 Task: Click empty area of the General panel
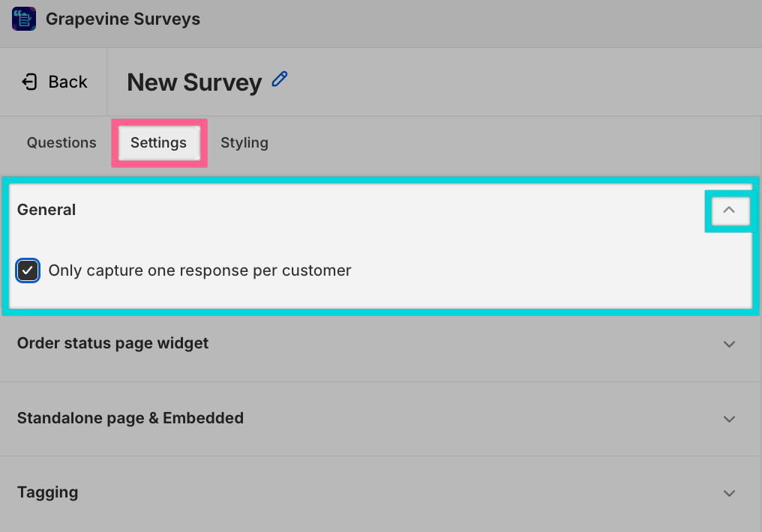coord(535,270)
